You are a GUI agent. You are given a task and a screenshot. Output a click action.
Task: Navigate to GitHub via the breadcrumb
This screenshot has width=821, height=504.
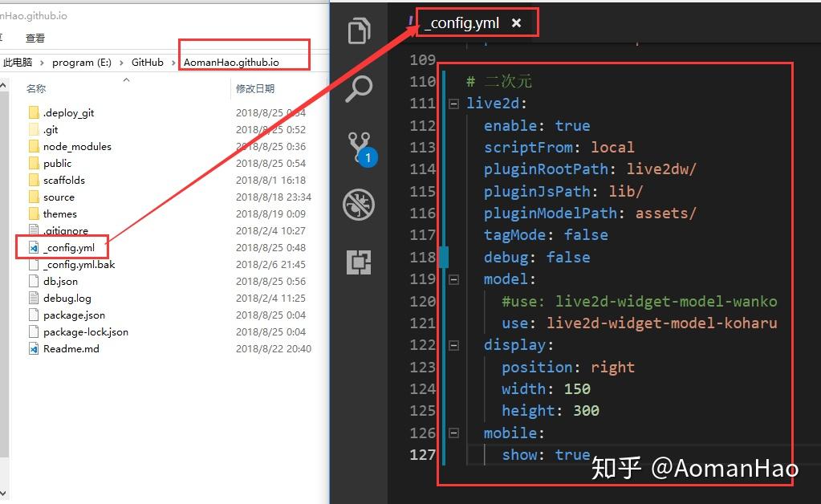(148, 62)
